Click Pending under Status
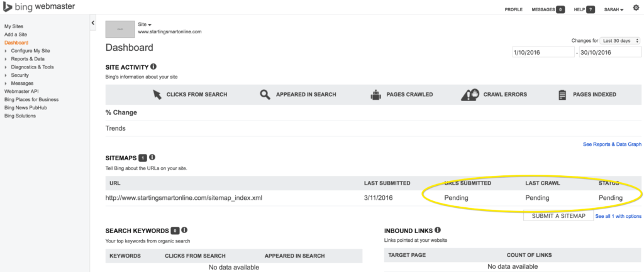This screenshot has width=644, height=272. pyautogui.click(x=610, y=198)
